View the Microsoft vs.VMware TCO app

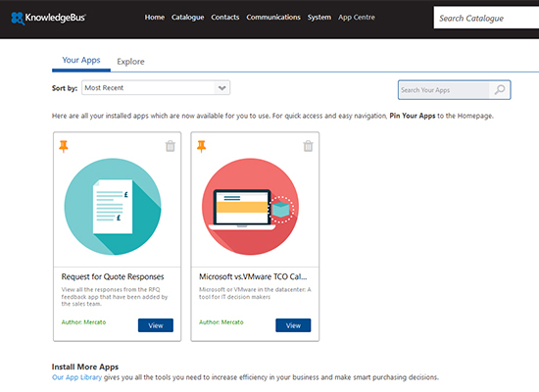(293, 325)
